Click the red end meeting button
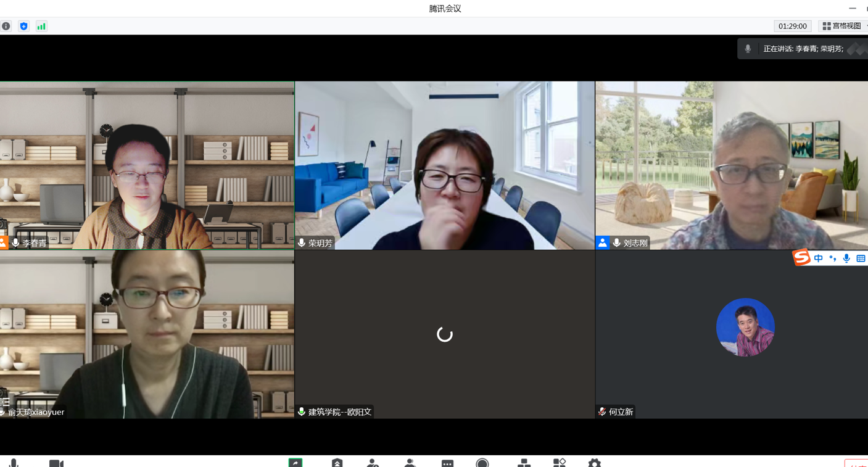This screenshot has height=467, width=868. (858, 463)
